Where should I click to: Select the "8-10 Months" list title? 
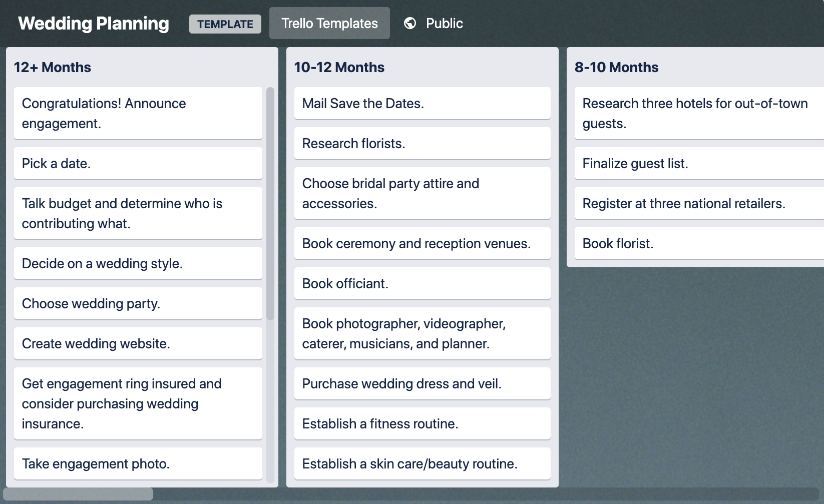[617, 67]
